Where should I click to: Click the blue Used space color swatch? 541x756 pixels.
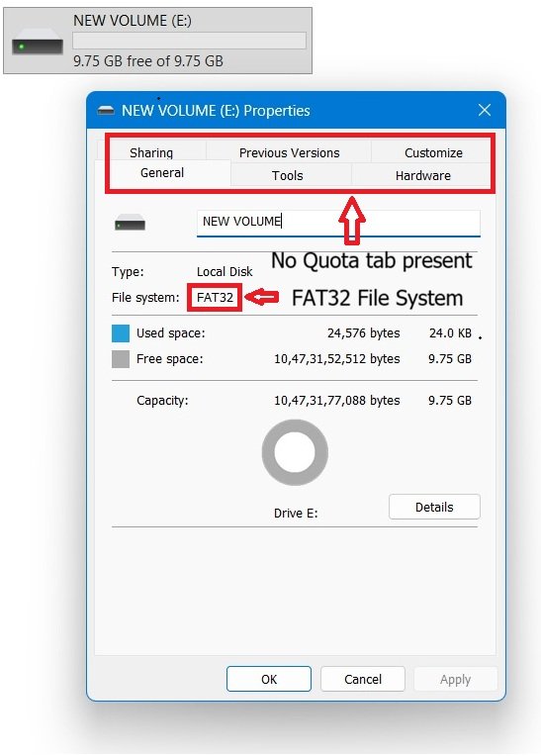pos(121,333)
